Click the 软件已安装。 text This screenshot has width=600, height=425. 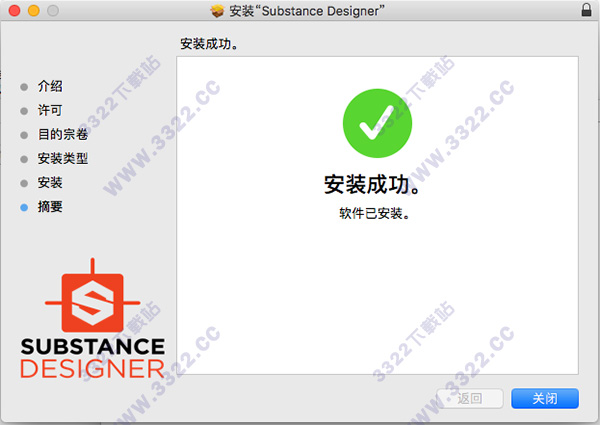[374, 213]
